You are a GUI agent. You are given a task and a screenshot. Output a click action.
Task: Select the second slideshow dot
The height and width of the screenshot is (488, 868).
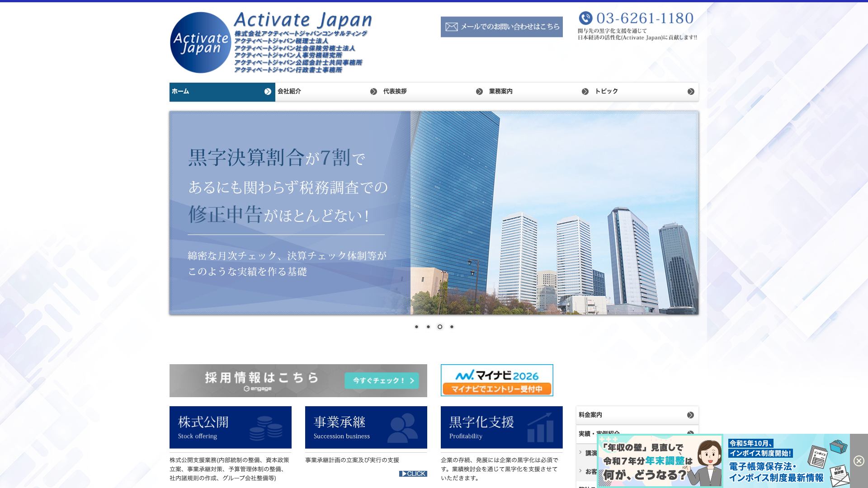pos(428,327)
